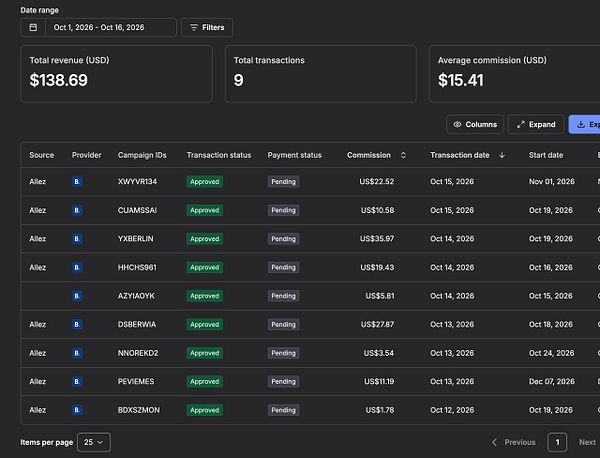Click the Total revenue $138.69 card

(x=117, y=74)
